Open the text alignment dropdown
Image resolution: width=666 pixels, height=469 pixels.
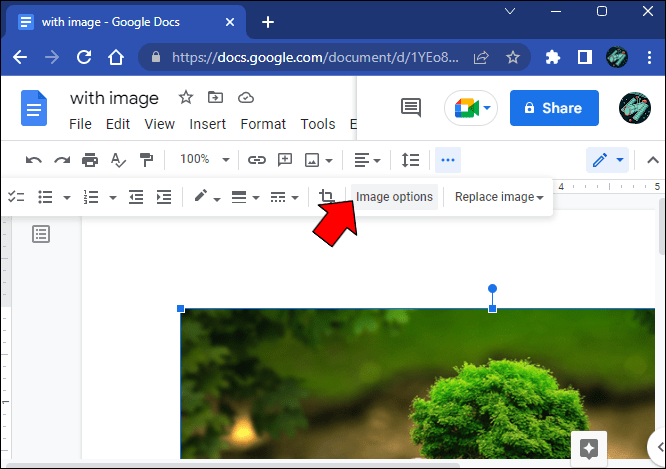coord(367,160)
